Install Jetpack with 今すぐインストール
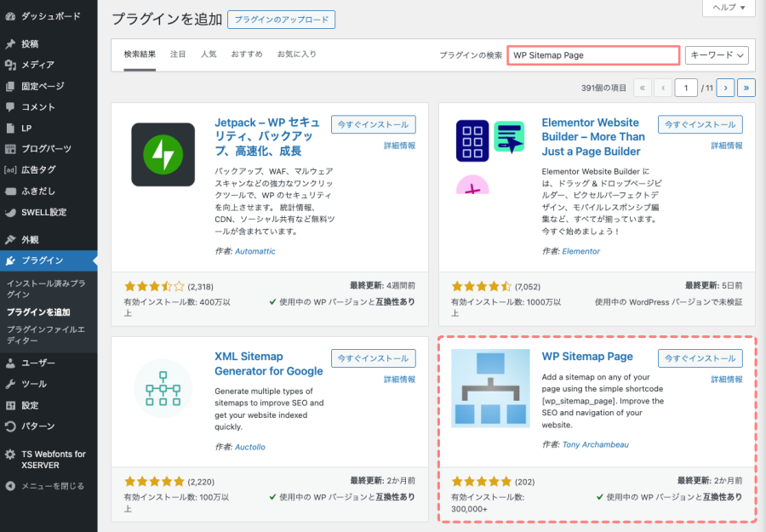766x532 pixels. point(374,124)
